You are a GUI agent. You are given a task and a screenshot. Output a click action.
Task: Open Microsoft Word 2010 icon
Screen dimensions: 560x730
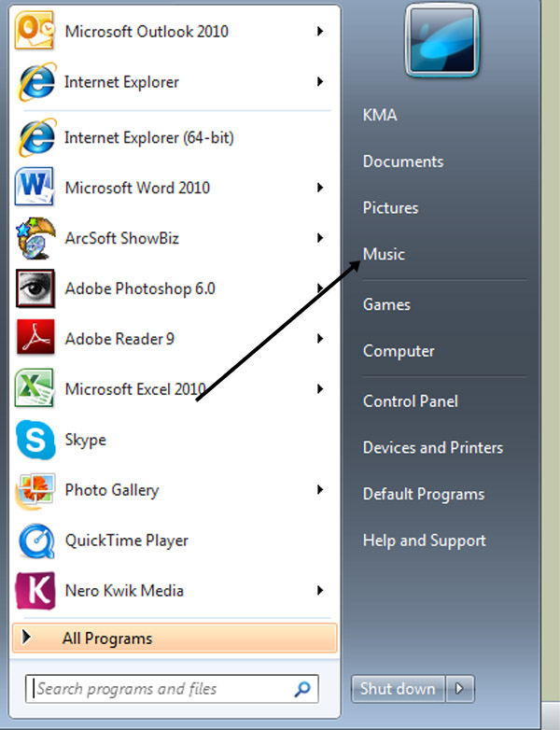pyautogui.click(x=35, y=187)
